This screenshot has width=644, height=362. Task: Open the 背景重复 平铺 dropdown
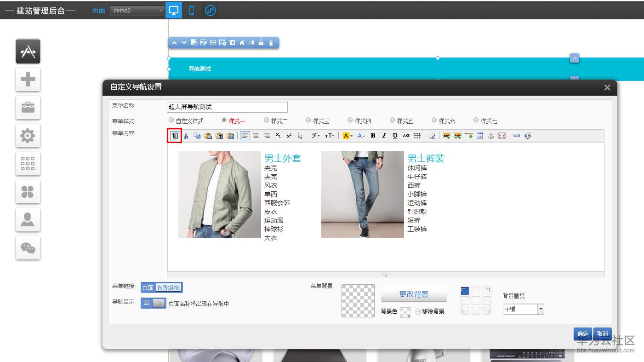(x=524, y=309)
